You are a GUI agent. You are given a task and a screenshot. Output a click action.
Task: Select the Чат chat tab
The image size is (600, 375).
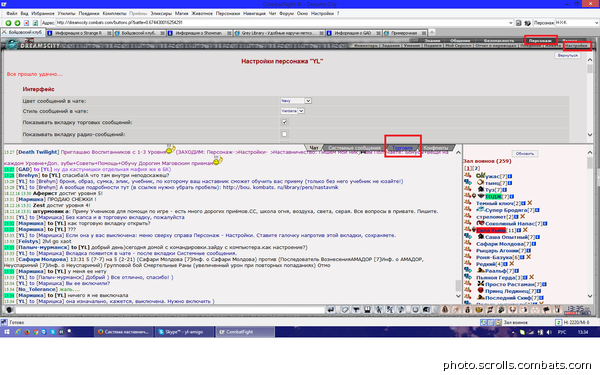[314, 148]
